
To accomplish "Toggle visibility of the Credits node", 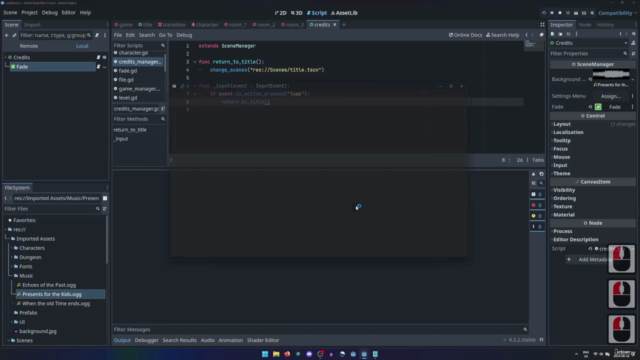I will pos(104,58).
